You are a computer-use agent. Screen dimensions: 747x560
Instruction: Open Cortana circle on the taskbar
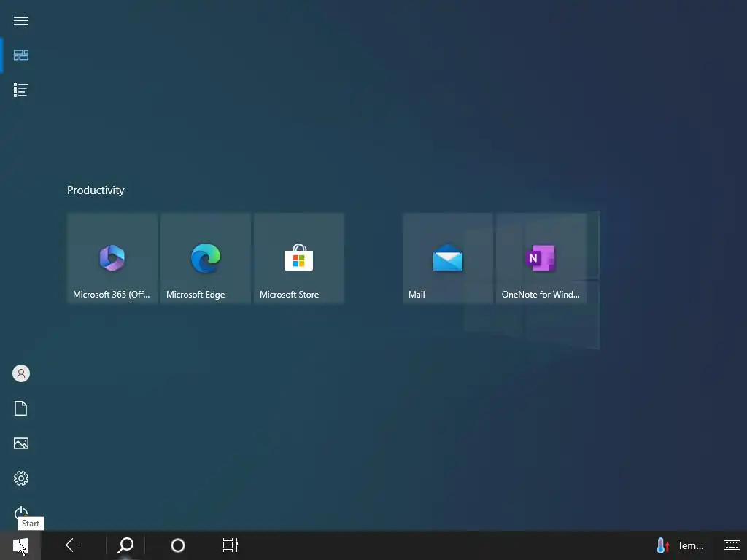[178, 545]
